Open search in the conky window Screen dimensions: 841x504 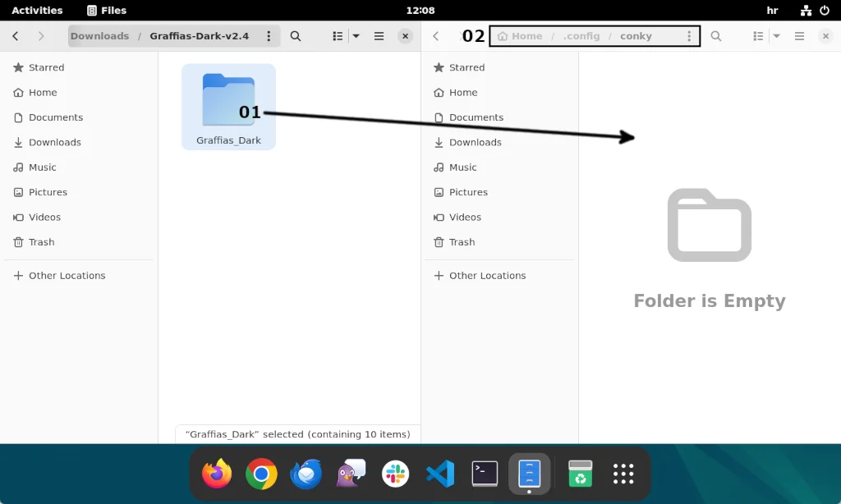point(715,35)
